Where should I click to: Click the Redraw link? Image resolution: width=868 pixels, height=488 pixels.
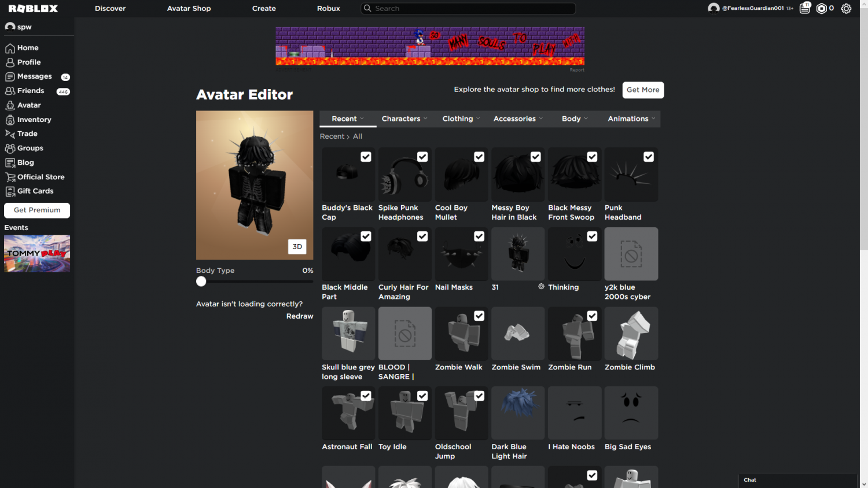(300, 316)
